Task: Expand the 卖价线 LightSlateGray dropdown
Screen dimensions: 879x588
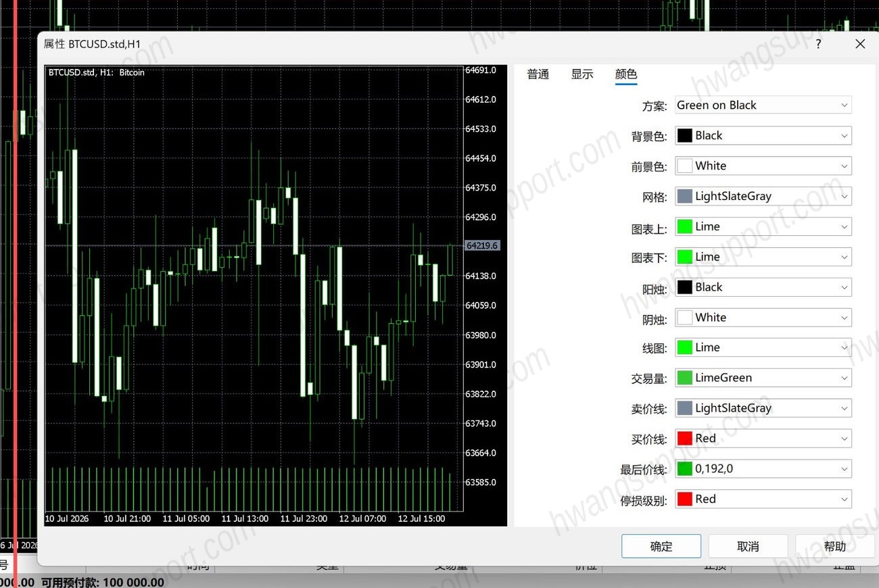Action: coord(763,408)
